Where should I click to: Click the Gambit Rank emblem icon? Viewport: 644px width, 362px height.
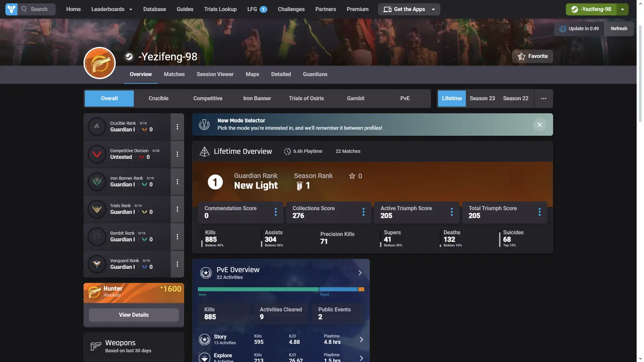97,237
